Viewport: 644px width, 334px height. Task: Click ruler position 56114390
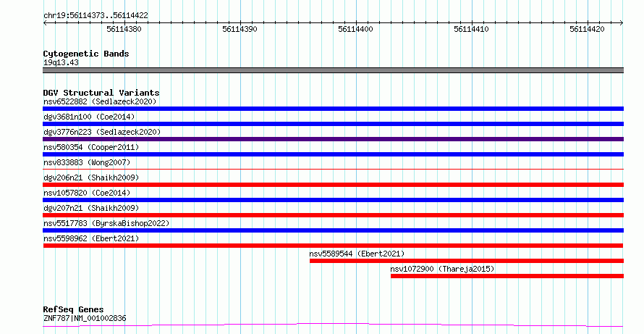tap(240, 29)
